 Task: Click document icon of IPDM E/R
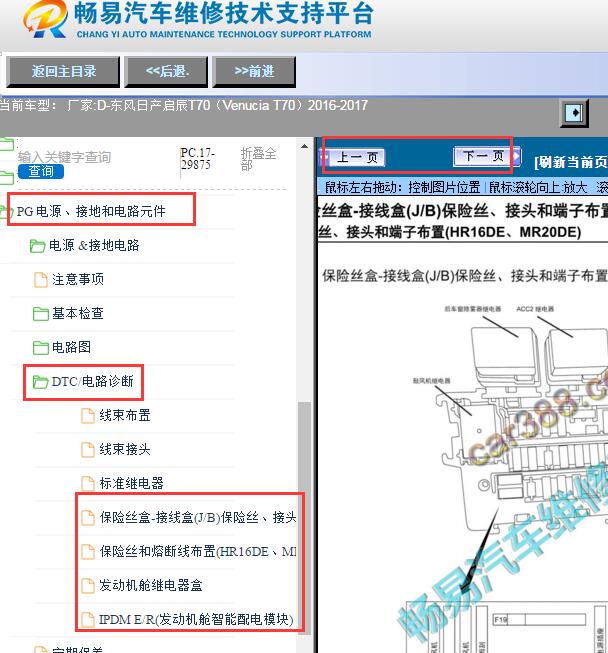pos(87,620)
